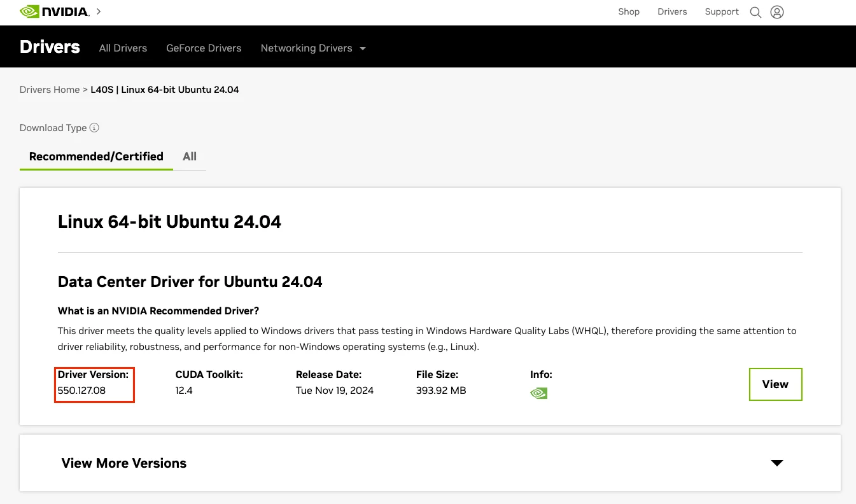Click the Linux 64-bit Ubuntu 24.04 heading
The height and width of the screenshot is (504, 856).
169,221
